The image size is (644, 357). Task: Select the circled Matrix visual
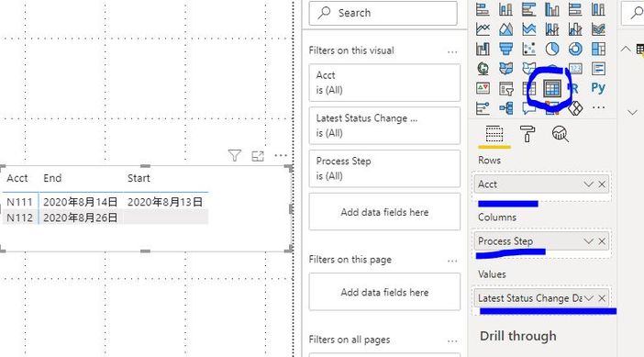(552, 88)
